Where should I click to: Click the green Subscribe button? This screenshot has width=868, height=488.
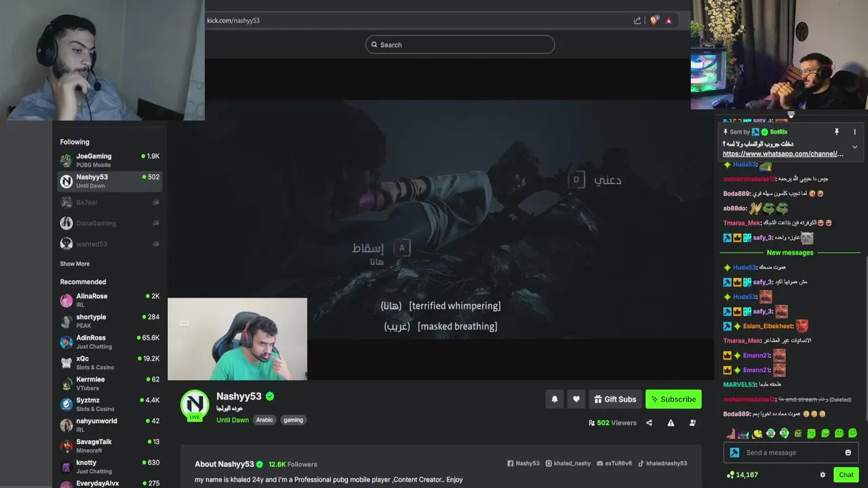coord(673,399)
